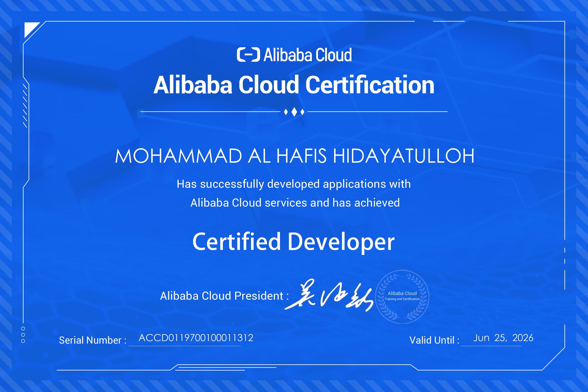Click the 'Valid Until :' label
Screen dimensions: 588x392
click(434, 340)
